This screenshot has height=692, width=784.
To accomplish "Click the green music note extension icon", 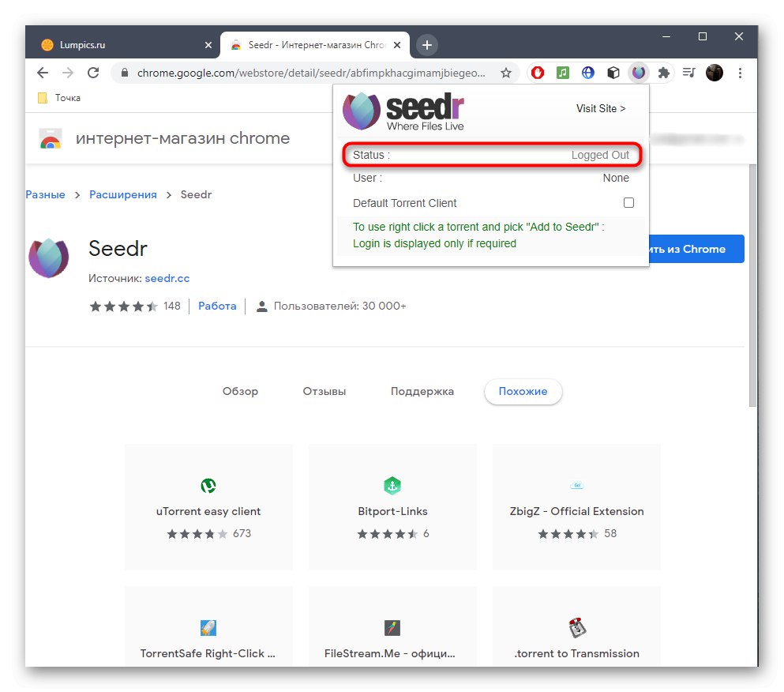I will pos(562,72).
